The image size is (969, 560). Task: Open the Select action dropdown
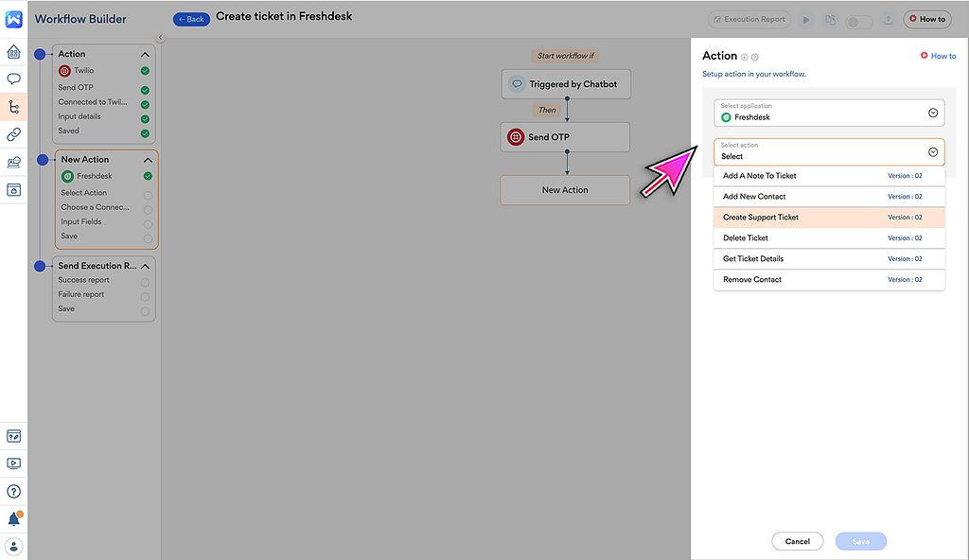click(x=829, y=152)
